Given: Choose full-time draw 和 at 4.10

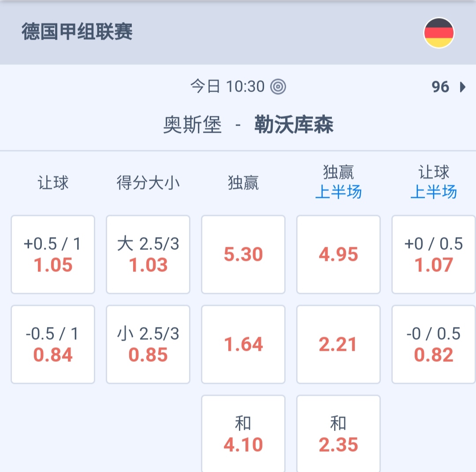Looking at the screenshot, I should 243,434.
